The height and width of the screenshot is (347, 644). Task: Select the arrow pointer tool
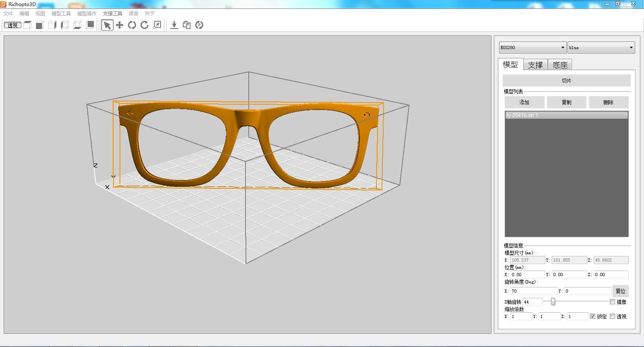pos(107,25)
